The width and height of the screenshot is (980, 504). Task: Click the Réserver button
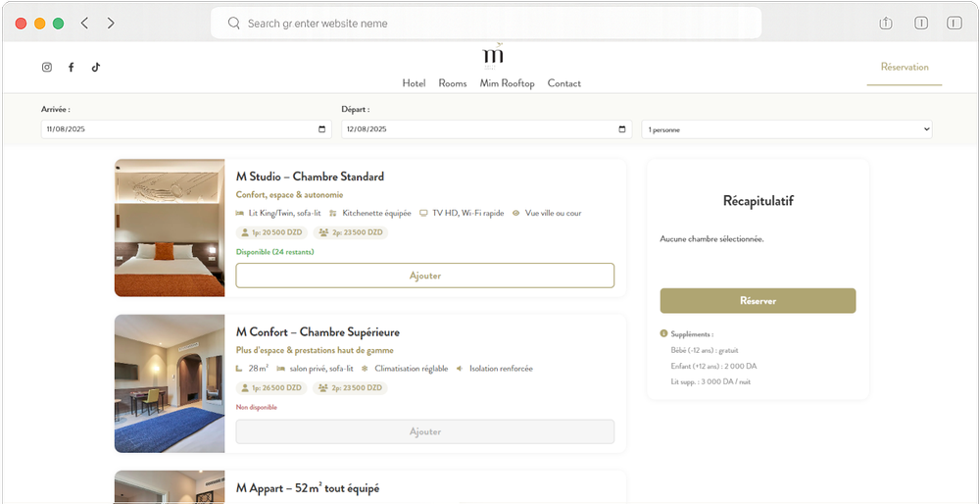click(x=758, y=301)
